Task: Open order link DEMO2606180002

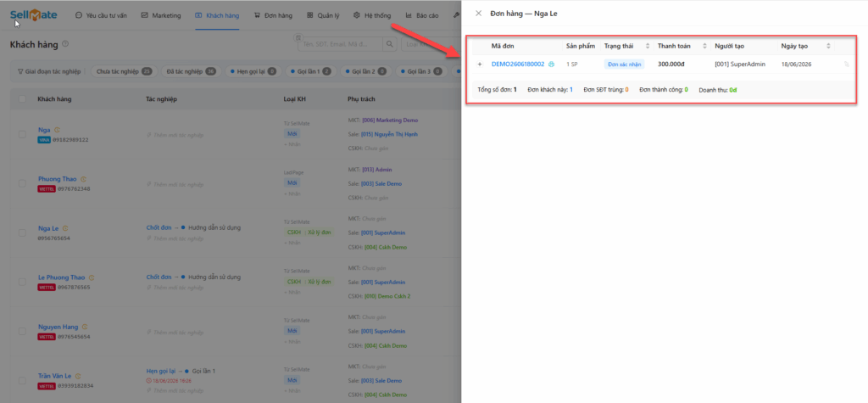Action: [x=518, y=64]
